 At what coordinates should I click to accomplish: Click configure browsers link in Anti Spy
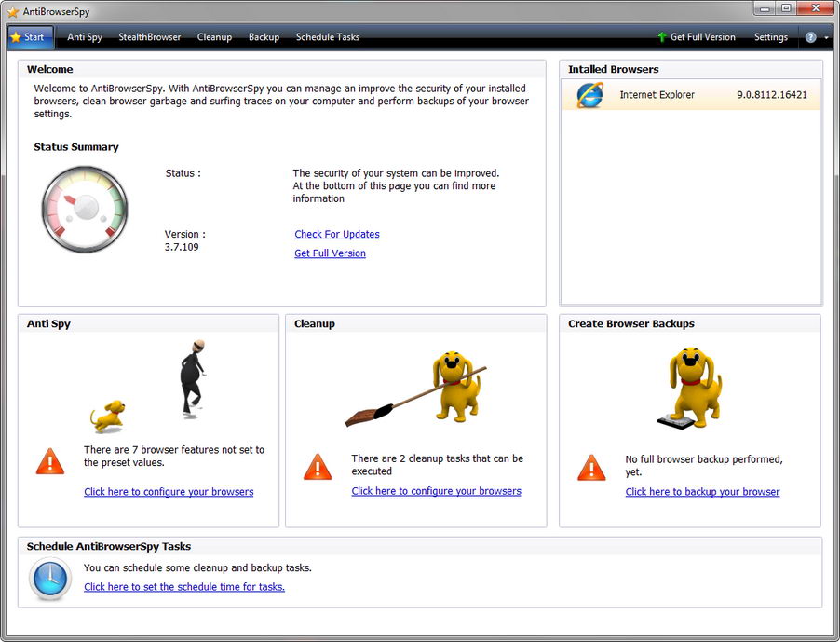coord(169,491)
